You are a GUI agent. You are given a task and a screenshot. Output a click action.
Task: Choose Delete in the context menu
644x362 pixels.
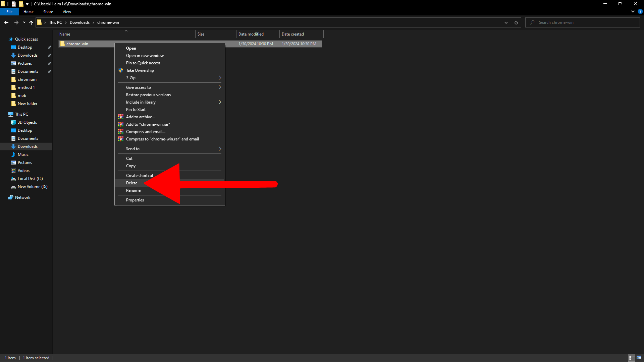pos(132,183)
